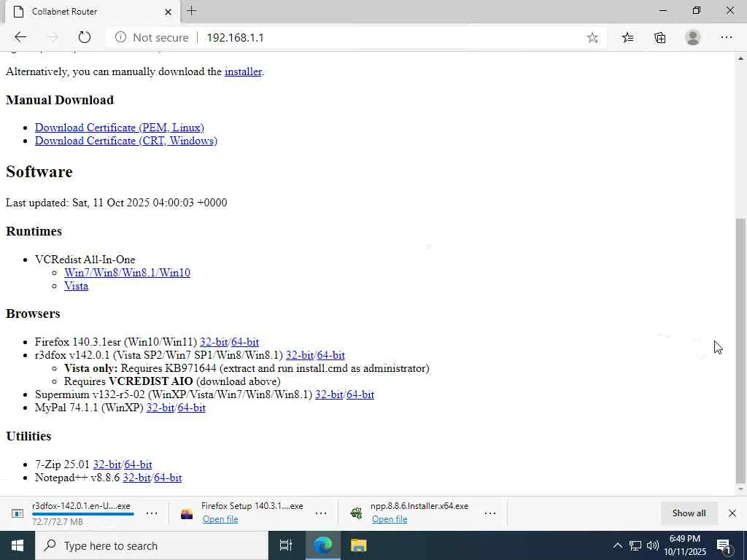Click the r3dfox download progress bar
Viewport: 747px width, 560px height.
pos(83,514)
